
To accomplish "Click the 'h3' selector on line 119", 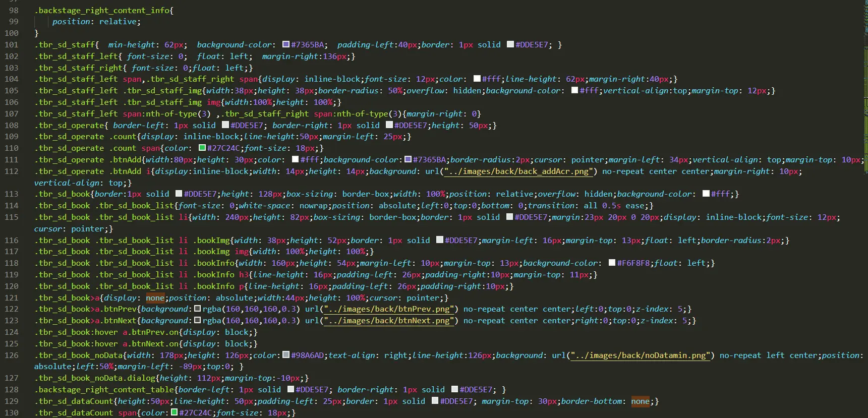I will click(x=244, y=274).
